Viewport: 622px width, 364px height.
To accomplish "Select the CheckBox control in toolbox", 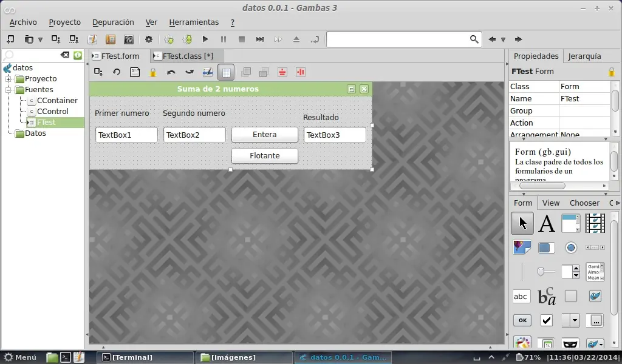I will point(547,320).
